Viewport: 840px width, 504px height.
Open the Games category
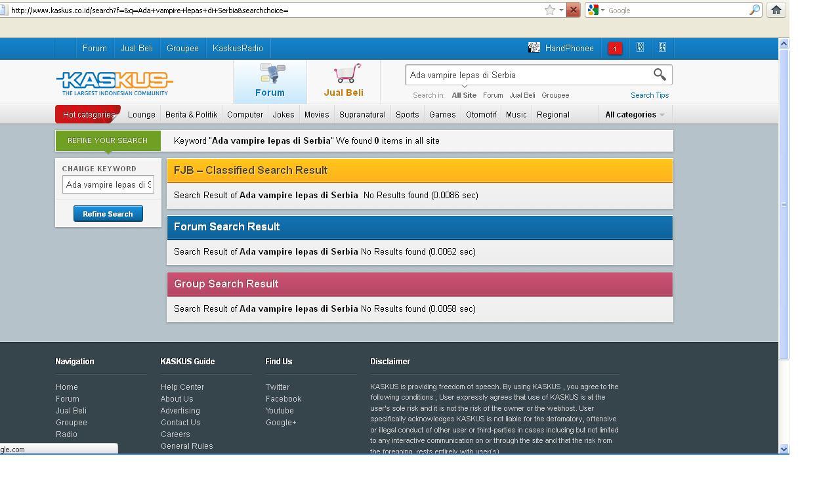tap(442, 114)
